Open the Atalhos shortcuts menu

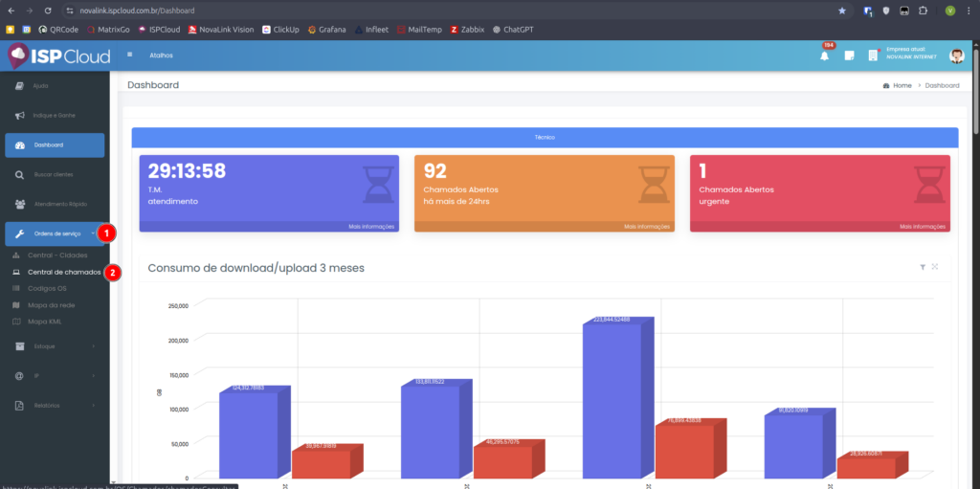pyautogui.click(x=161, y=56)
